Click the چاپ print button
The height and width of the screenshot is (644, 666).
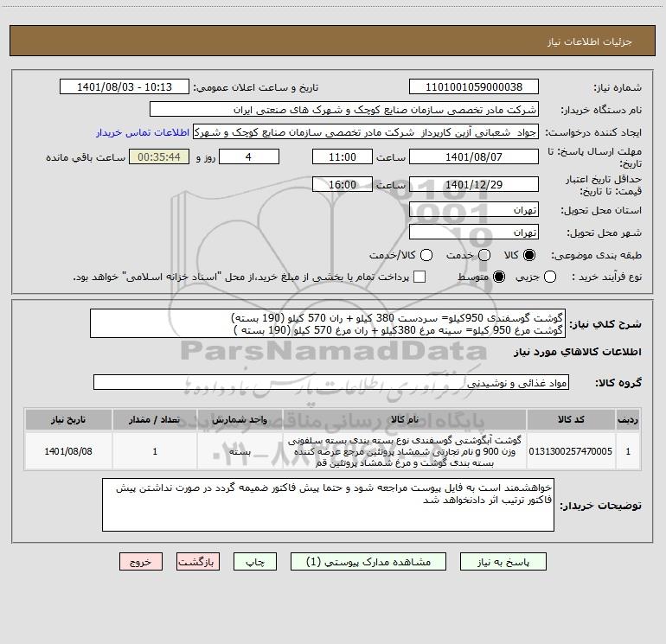click(x=255, y=562)
